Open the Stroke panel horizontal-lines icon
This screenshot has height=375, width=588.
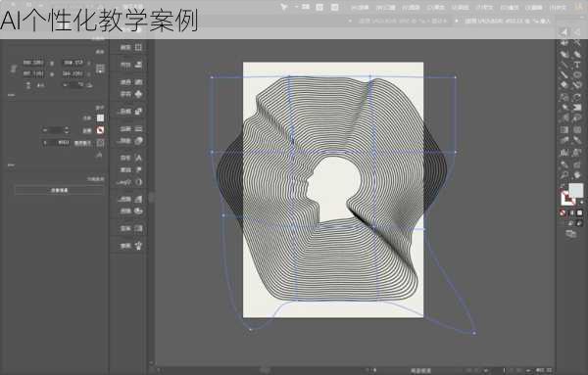(138, 129)
